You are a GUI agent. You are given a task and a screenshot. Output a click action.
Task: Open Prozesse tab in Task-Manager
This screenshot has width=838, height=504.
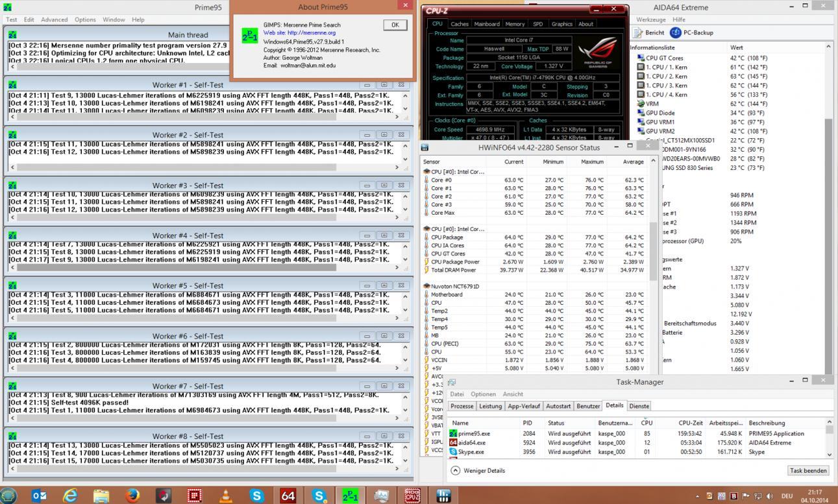462,406
